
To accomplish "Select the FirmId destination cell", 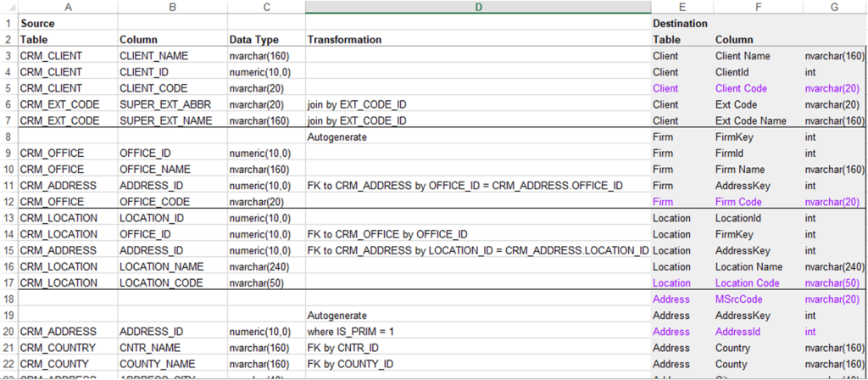I will point(758,154).
